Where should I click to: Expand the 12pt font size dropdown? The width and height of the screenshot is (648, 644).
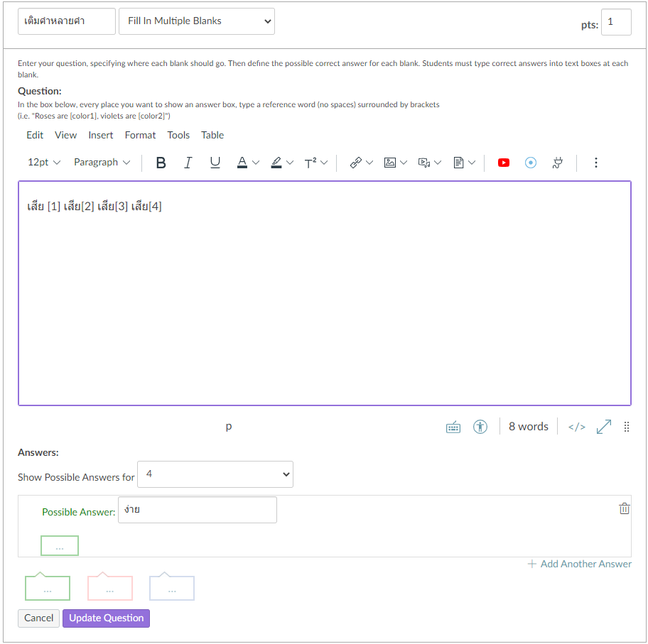pyautogui.click(x=44, y=163)
